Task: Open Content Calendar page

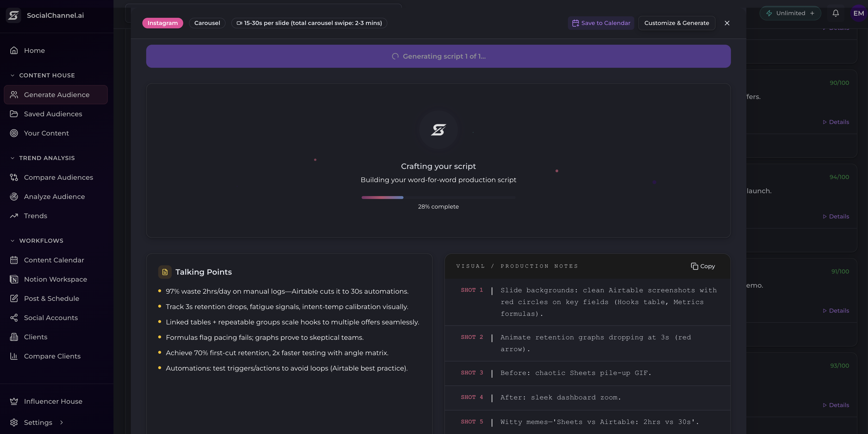Action: 56,260
